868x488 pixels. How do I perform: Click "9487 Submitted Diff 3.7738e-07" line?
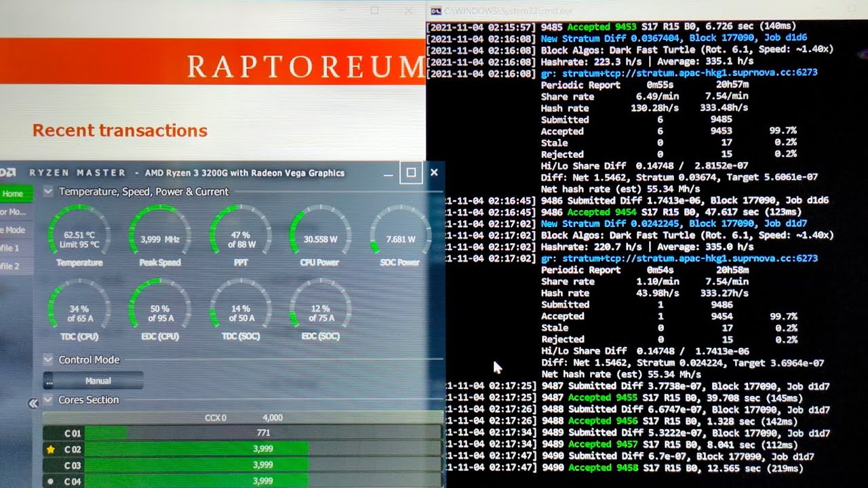(637, 386)
